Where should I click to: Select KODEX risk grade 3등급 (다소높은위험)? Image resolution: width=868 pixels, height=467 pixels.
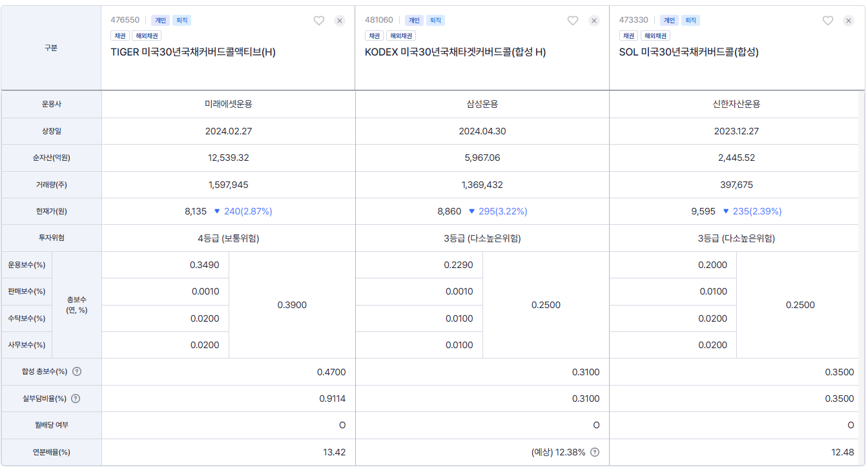pyautogui.click(x=482, y=238)
